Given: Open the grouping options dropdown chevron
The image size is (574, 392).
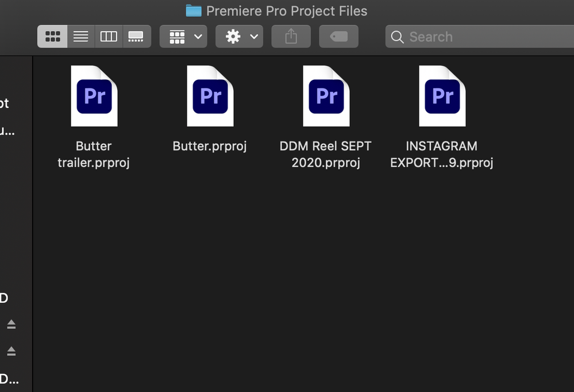Looking at the screenshot, I should (x=195, y=36).
